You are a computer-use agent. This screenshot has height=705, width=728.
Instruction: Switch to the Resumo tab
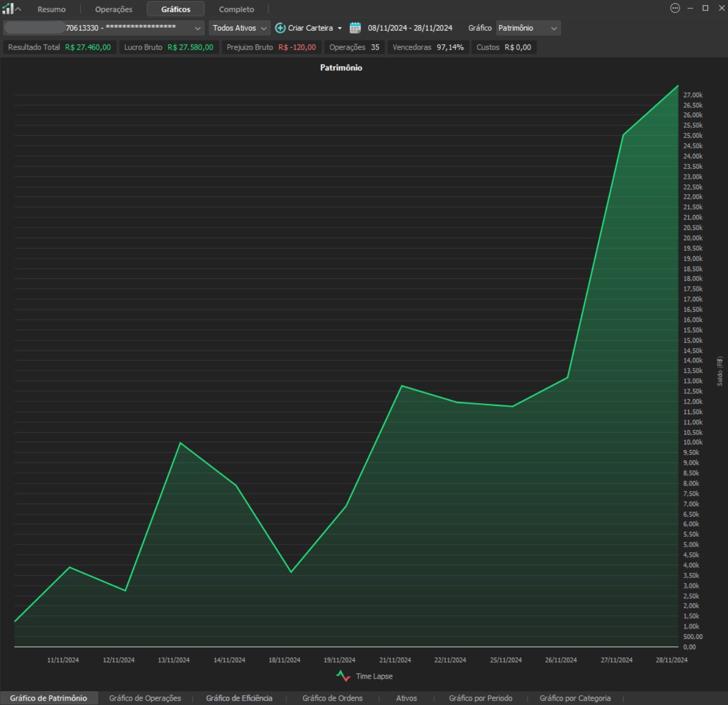point(51,9)
